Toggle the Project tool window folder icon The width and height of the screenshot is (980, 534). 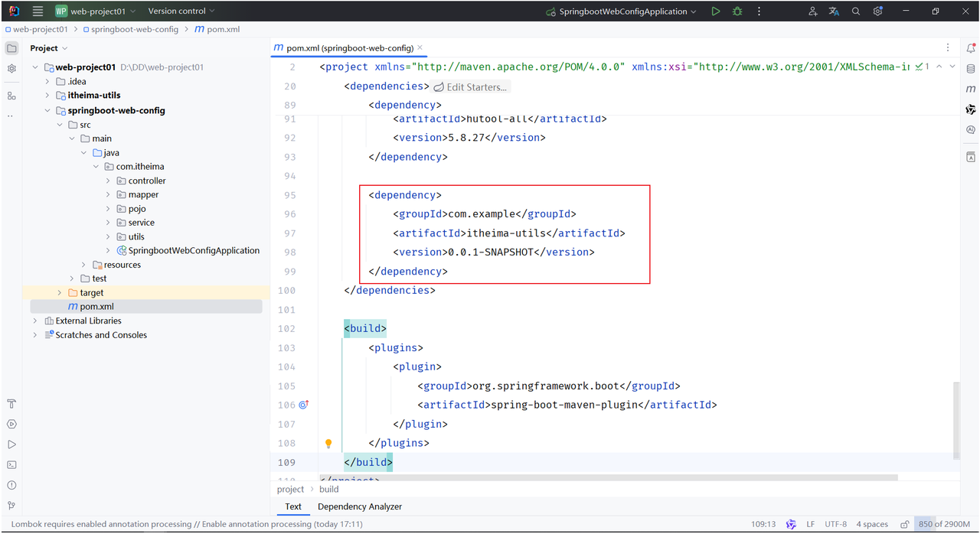click(x=11, y=48)
